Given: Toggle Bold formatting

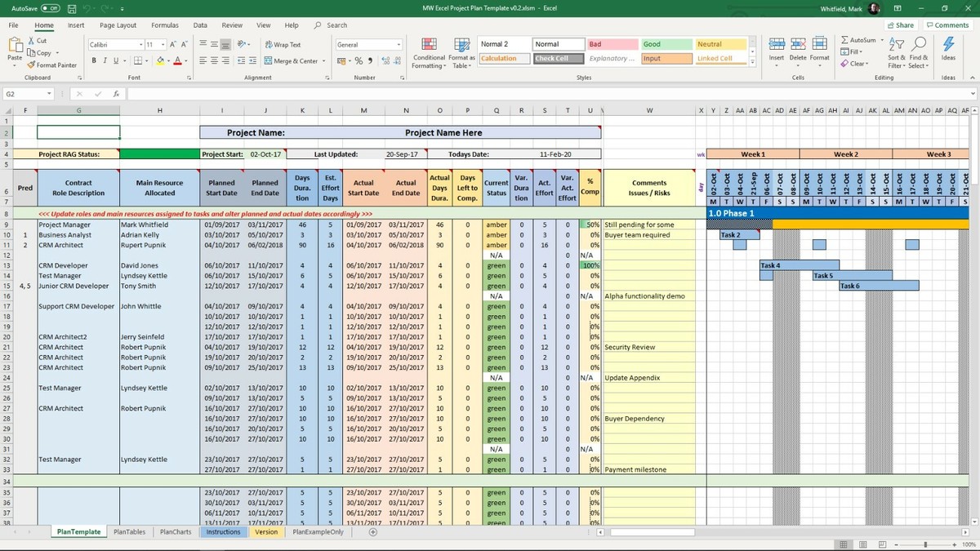Looking at the screenshot, I should 94,60.
